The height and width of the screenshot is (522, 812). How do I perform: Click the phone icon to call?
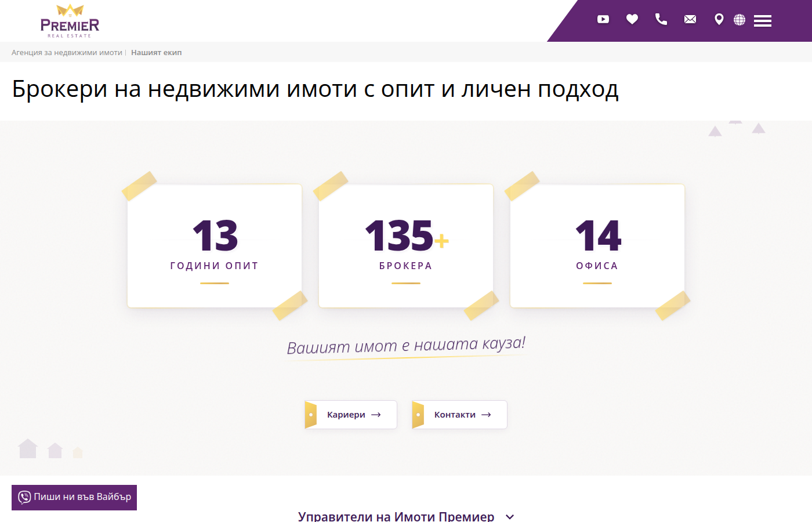click(661, 19)
